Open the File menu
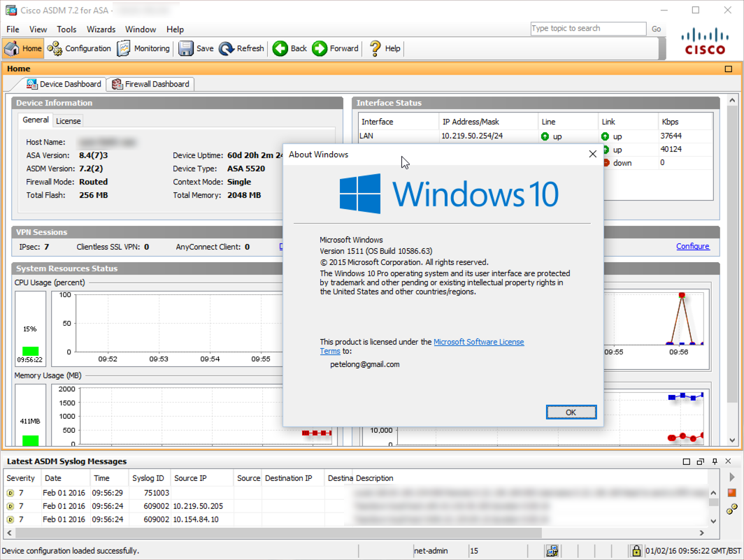744x560 pixels. [x=13, y=29]
